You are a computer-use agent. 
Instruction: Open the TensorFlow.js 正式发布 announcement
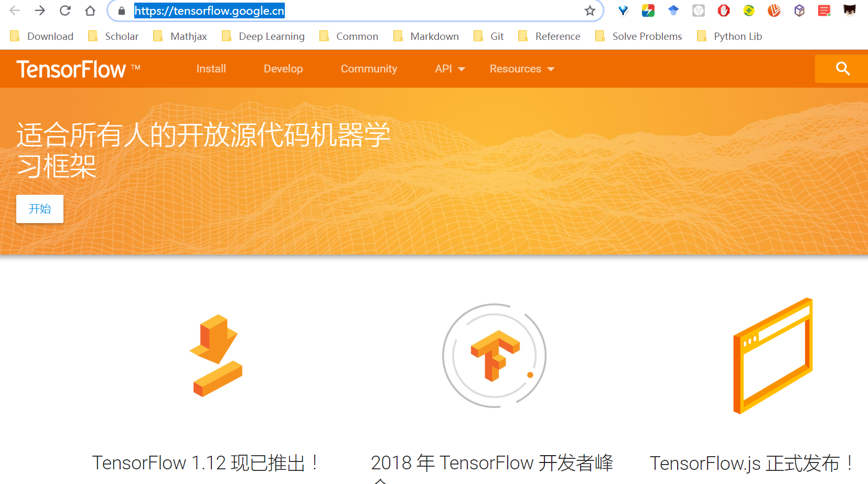pos(752,464)
